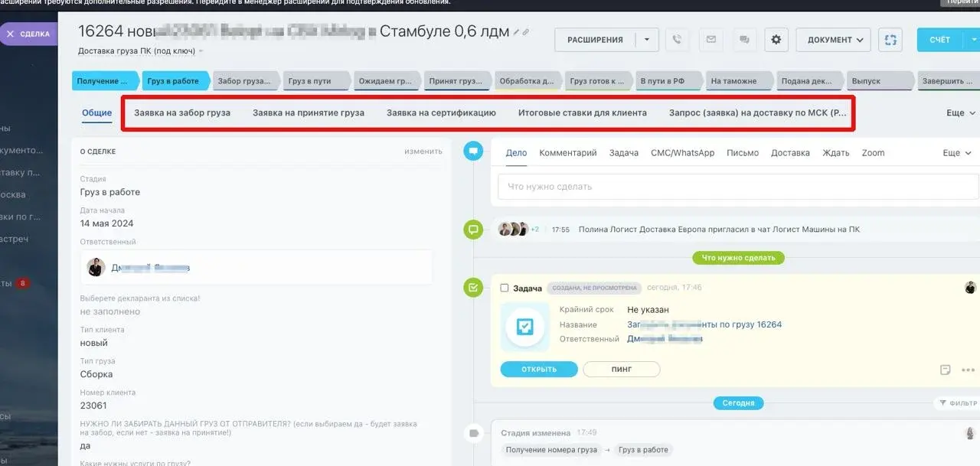Select the Zoom activity tab
Viewport: 980px width, 466px height.
pyautogui.click(x=873, y=153)
